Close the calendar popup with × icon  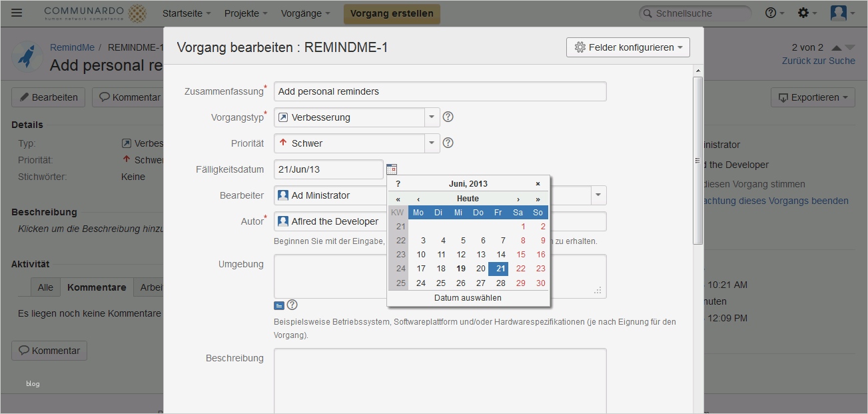coord(538,183)
